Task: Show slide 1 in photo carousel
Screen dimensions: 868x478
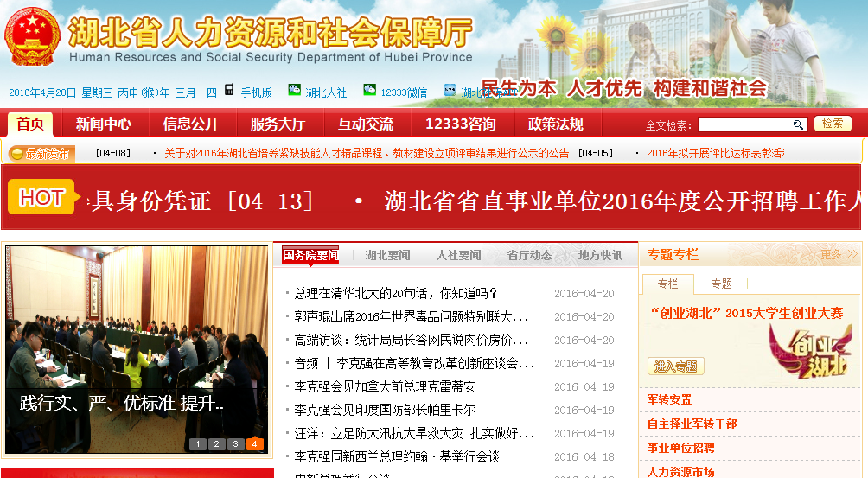Action: tap(198, 443)
